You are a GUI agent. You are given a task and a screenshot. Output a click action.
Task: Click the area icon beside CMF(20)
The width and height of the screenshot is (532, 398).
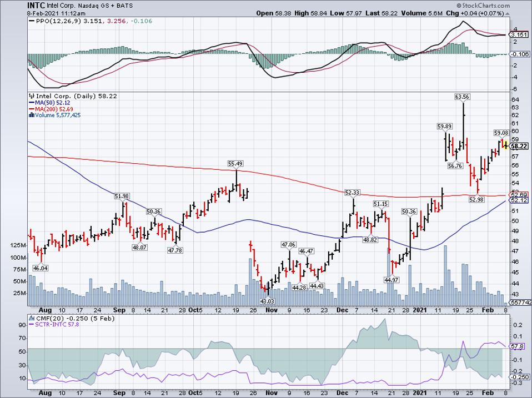tap(32, 318)
